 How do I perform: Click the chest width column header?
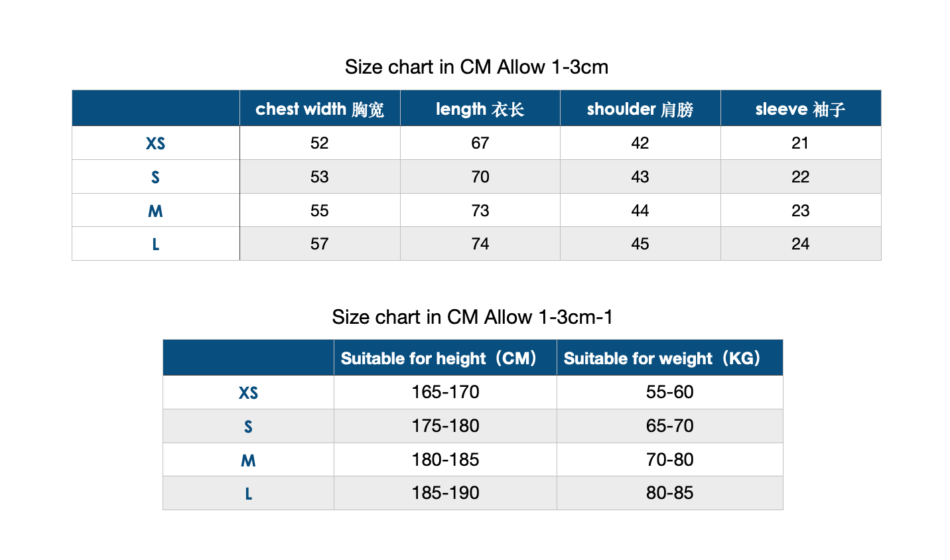[320, 109]
